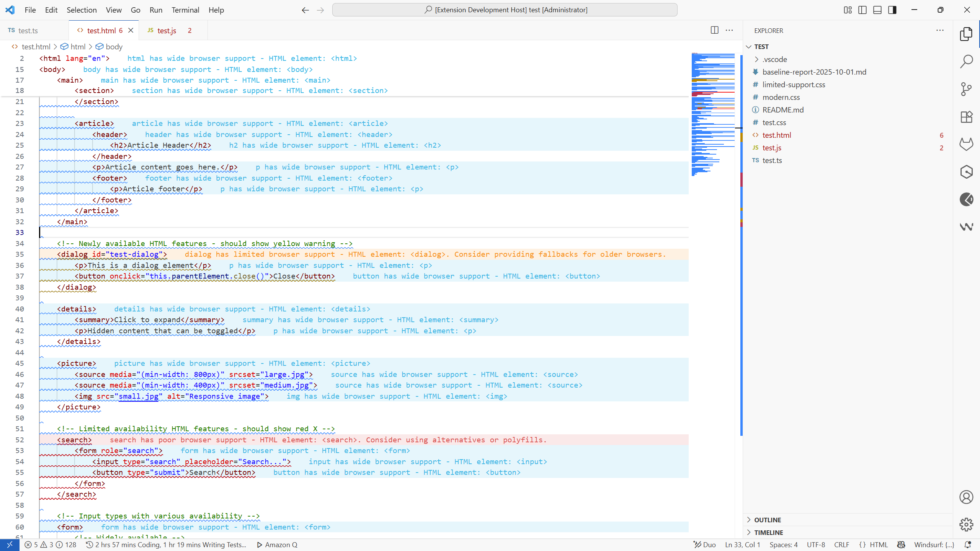This screenshot has width=980, height=551.
Task: Click the Split Editor Right icon
Action: point(714,30)
